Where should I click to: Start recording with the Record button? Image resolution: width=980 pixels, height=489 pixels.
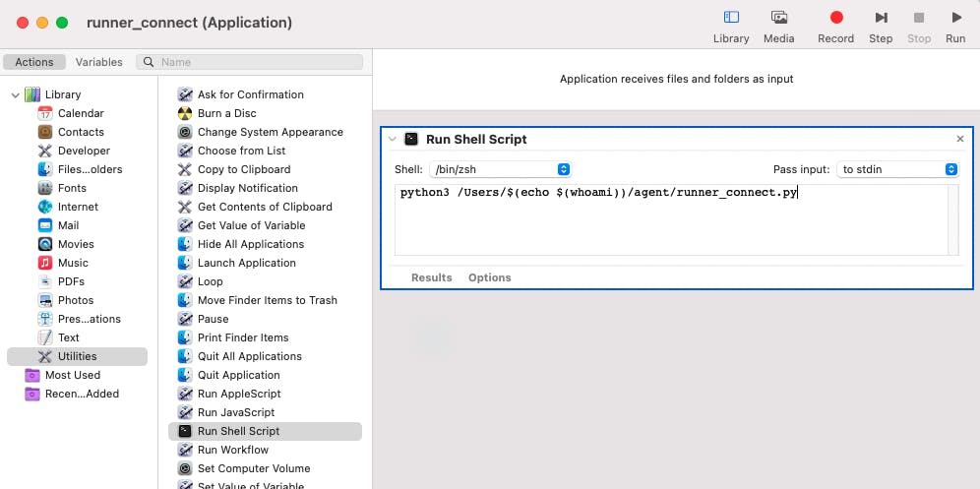(835, 27)
